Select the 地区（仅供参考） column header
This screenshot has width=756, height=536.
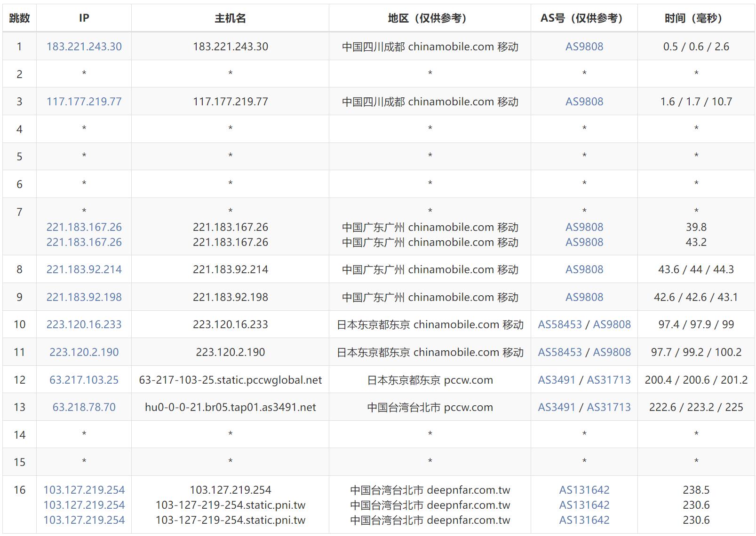[x=430, y=18]
